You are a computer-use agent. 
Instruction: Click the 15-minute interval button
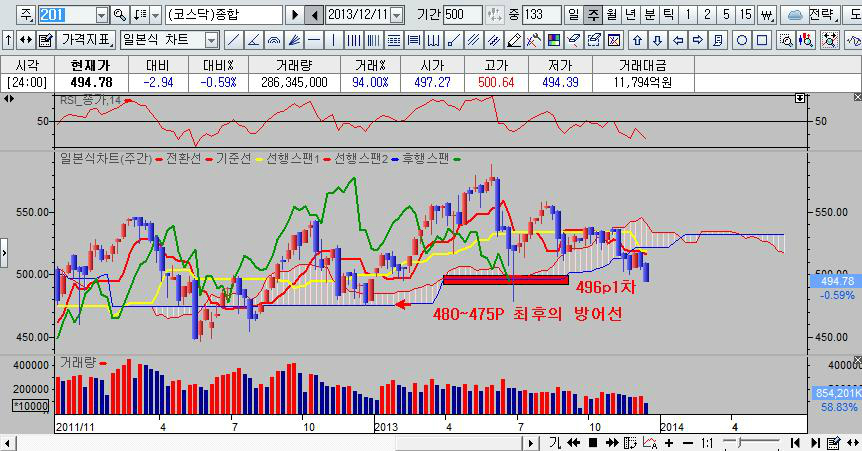click(x=744, y=15)
